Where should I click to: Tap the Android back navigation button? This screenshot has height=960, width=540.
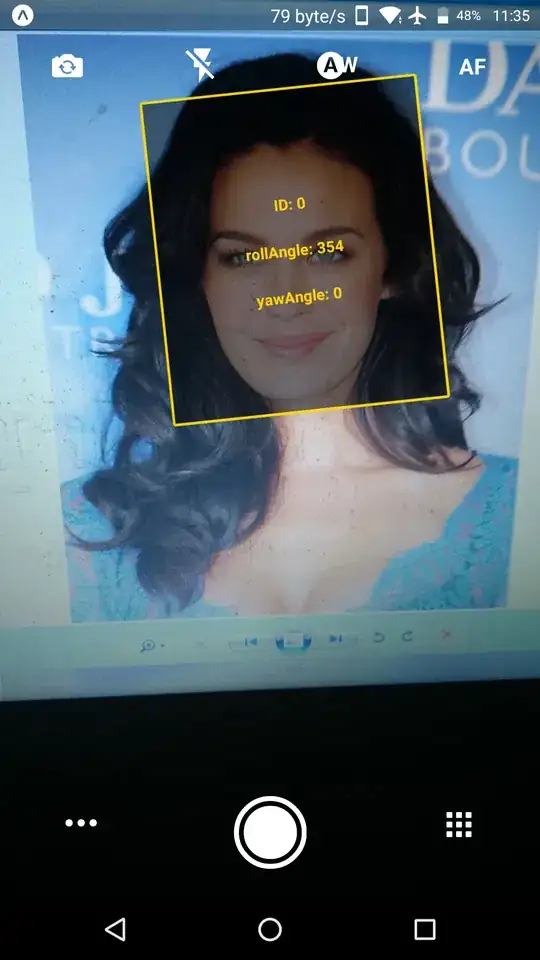(116, 929)
